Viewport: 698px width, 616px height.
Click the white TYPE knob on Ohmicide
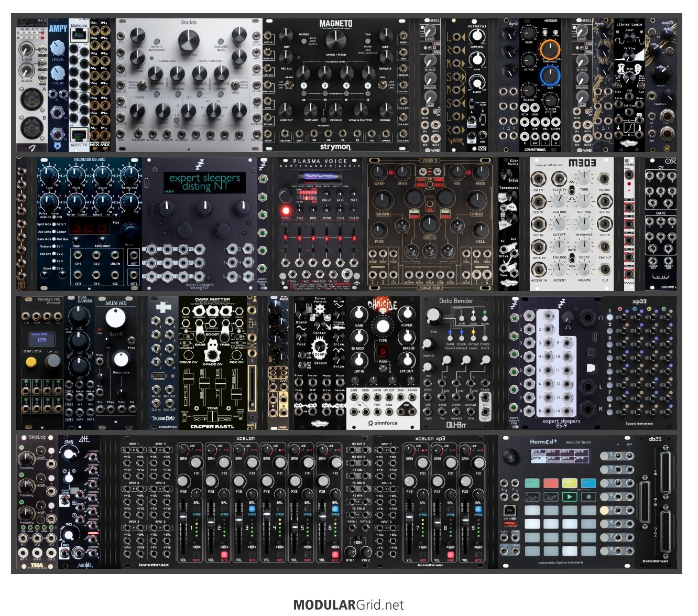[383, 326]
